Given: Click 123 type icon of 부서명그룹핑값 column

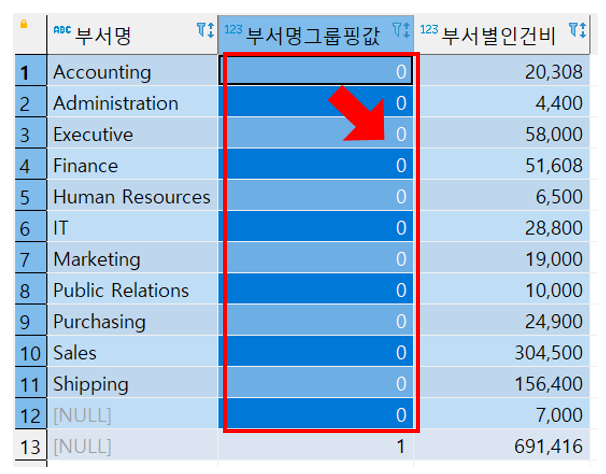Looking at the screenshot, I should point(233,30).
